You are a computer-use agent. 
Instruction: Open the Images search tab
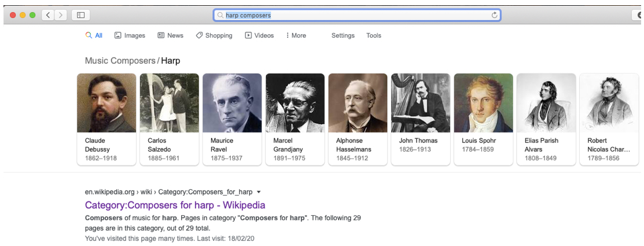[x=130, y=35]
